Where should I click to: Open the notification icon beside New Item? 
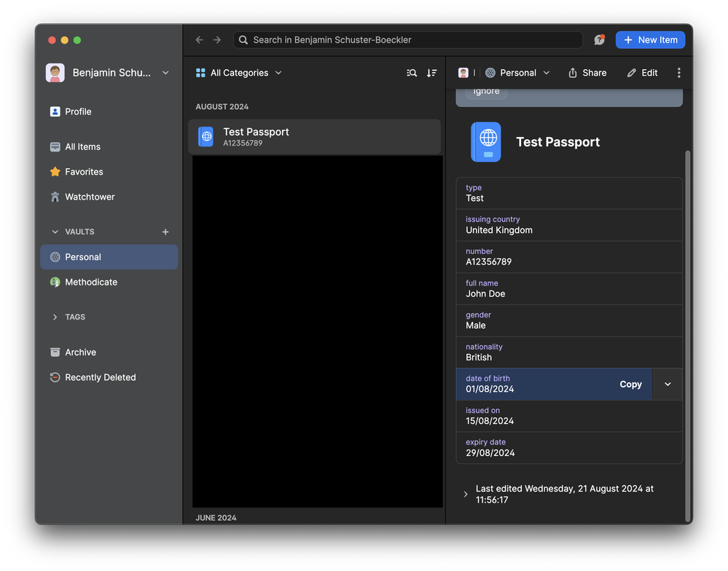click(599, 40)
